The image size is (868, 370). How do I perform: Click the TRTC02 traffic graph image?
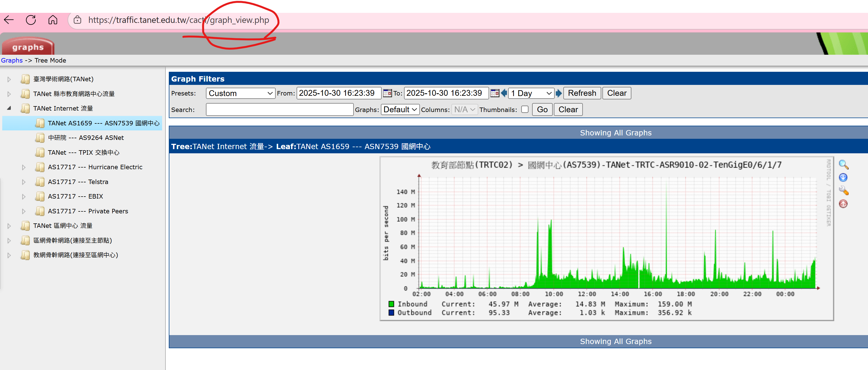click(x=607, y=238)
